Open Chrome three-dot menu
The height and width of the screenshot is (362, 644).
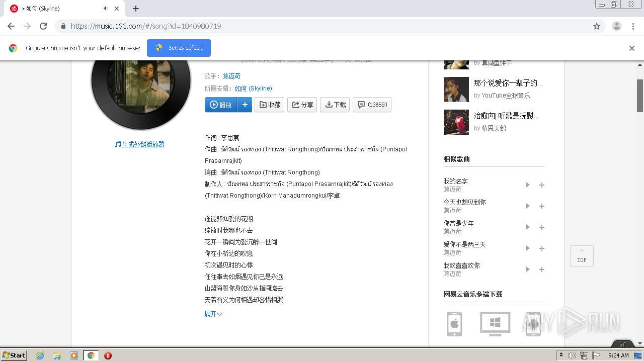coord(633,26)
